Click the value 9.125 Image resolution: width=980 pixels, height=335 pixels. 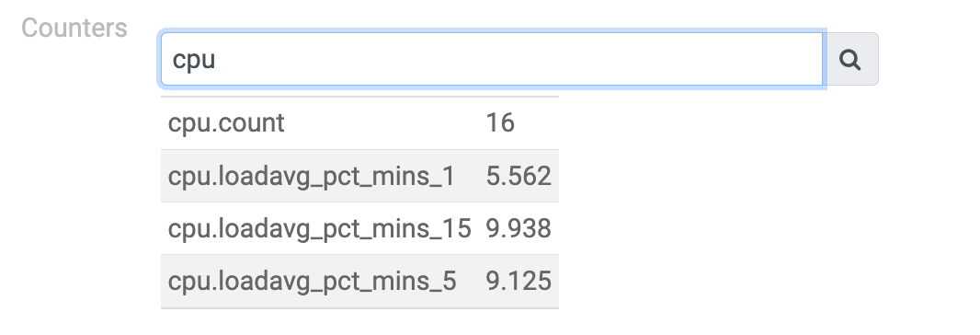[518, 281]
